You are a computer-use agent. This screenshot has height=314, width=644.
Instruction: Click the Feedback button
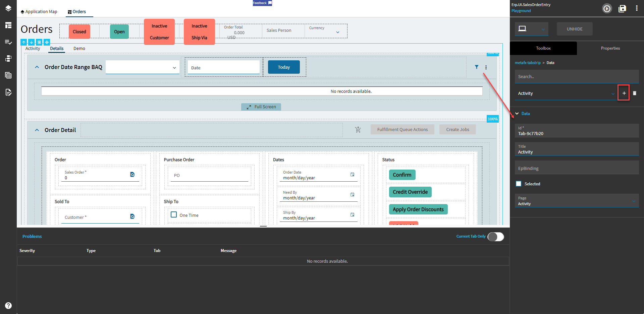pyautogui.click(x=262, y=3)
